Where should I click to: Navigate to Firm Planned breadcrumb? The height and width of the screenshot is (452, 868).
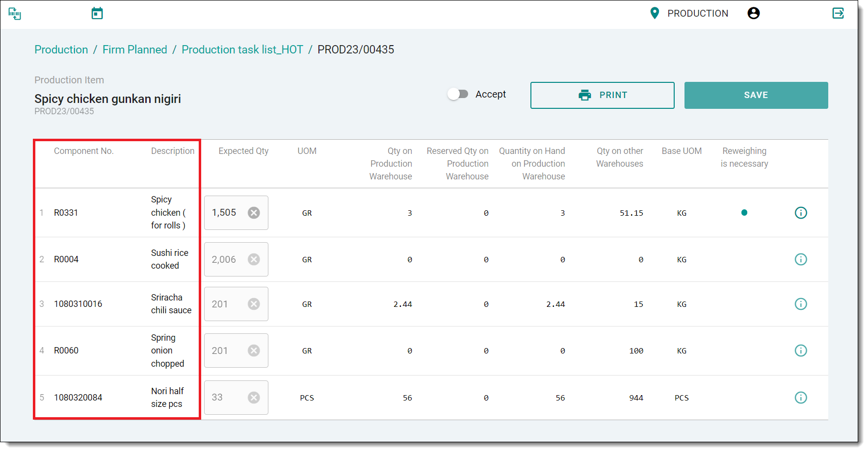tap(134, 50)
